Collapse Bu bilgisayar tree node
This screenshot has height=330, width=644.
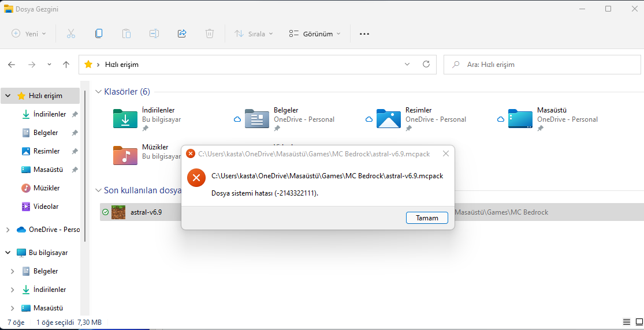8,253
